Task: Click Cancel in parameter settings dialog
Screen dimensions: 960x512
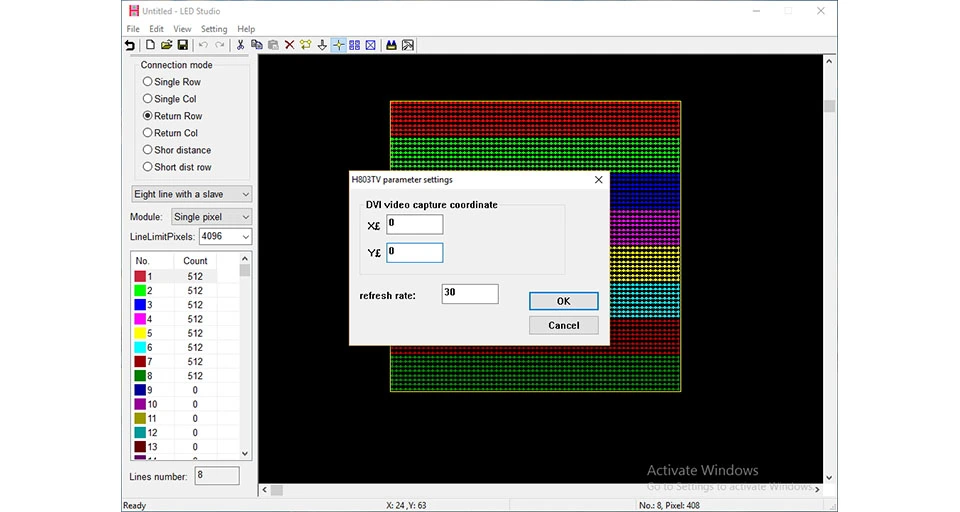Action: pos(563,325)
